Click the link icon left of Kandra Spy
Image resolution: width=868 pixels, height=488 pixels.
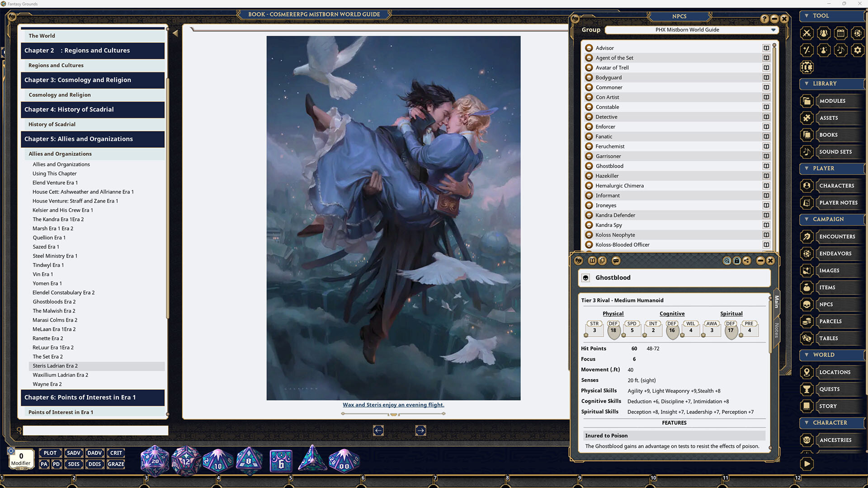[x=589, y=225]
